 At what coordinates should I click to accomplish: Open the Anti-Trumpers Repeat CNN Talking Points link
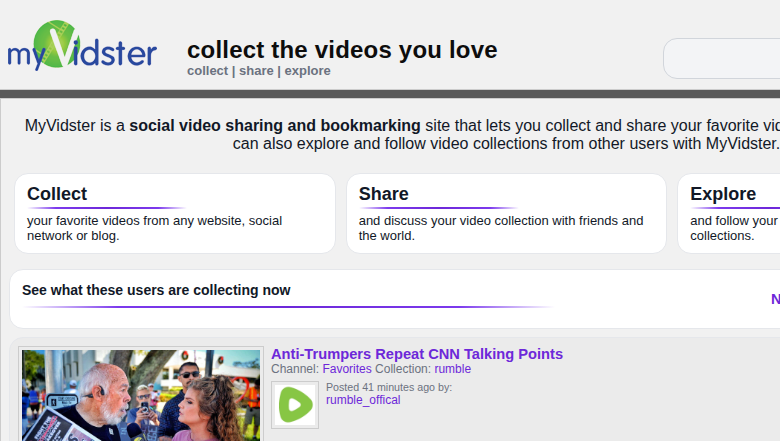[416, 354]
